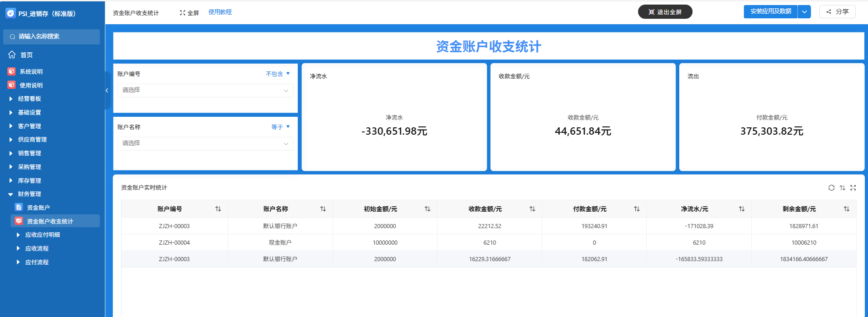Viewport: 868px width, 317px height.
Task: Click cell ZJZH-00004
Action: (x=175, y=243)
